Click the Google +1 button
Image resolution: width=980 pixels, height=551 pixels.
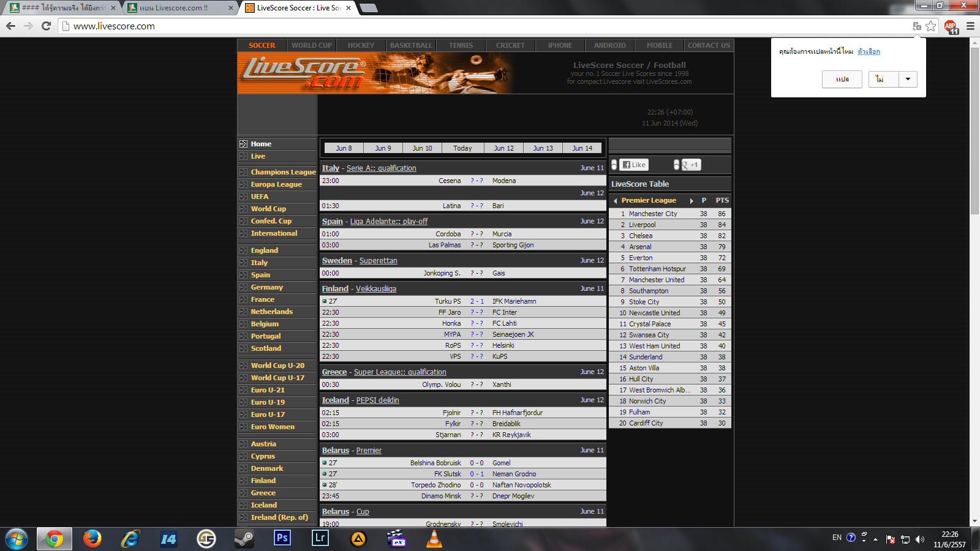691,165
